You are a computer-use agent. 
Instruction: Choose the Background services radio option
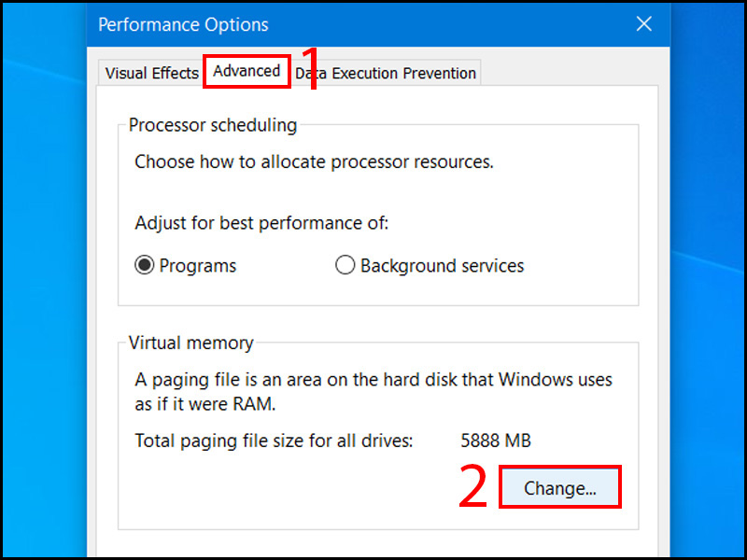coord(345,266)
